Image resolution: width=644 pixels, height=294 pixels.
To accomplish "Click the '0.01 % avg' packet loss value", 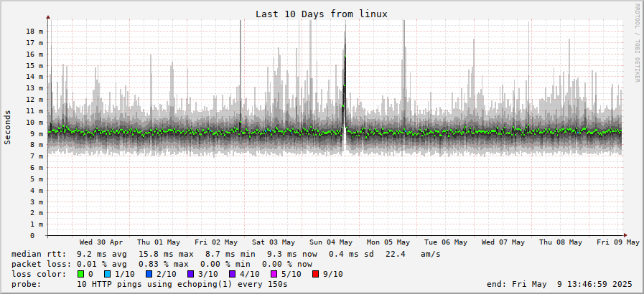I will pyautogui.click(x=102, y=264).
